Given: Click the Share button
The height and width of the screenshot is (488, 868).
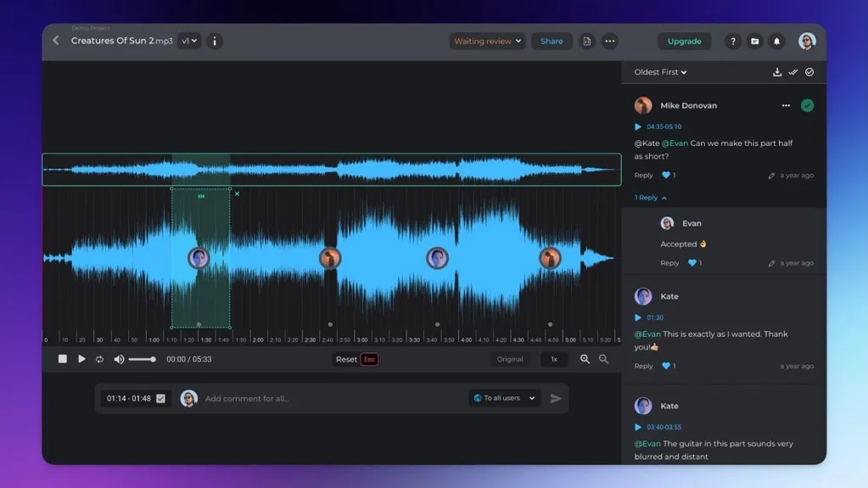Looking at the screenshot, I should pos(552,41).
